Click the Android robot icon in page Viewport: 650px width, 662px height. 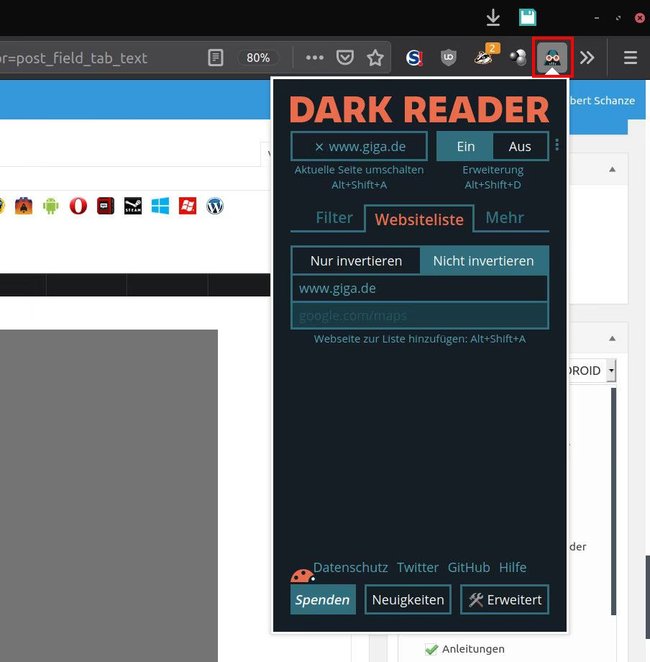click(51, 206)
